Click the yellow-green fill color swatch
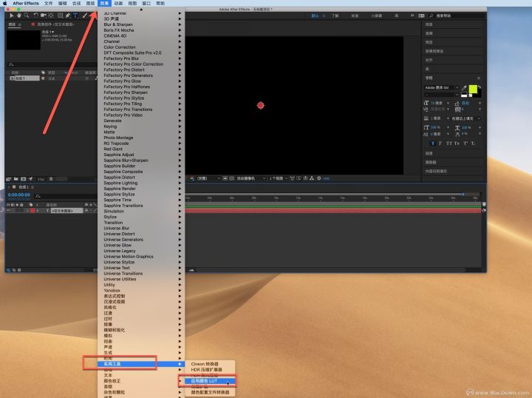The image size is (532, 398). point(473,90)
